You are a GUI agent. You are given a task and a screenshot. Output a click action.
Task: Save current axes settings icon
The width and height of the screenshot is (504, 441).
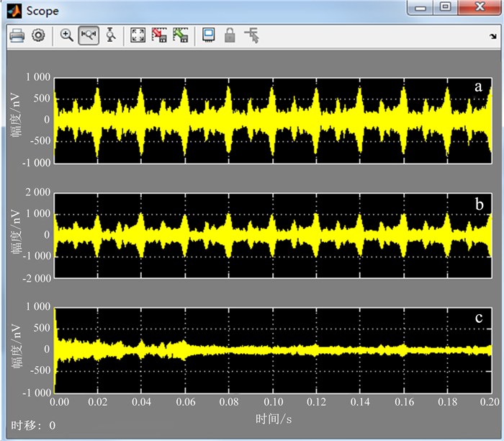pos(158,35)
